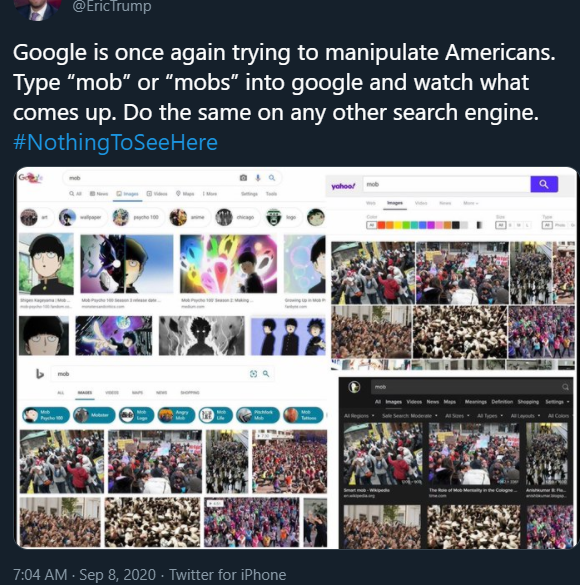Open the Bing IMAGES tab
This screenshot has width=580, height=585.
[x=85, y=393]
